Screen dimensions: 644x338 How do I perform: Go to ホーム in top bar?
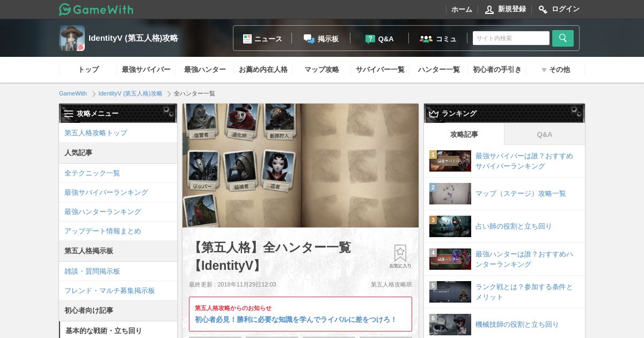coord(462,9)
